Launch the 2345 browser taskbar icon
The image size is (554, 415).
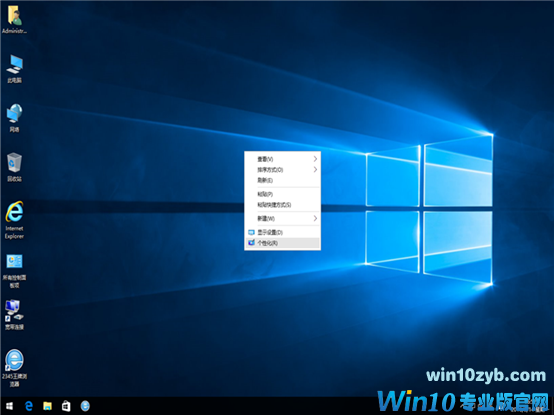coord(85,406)
